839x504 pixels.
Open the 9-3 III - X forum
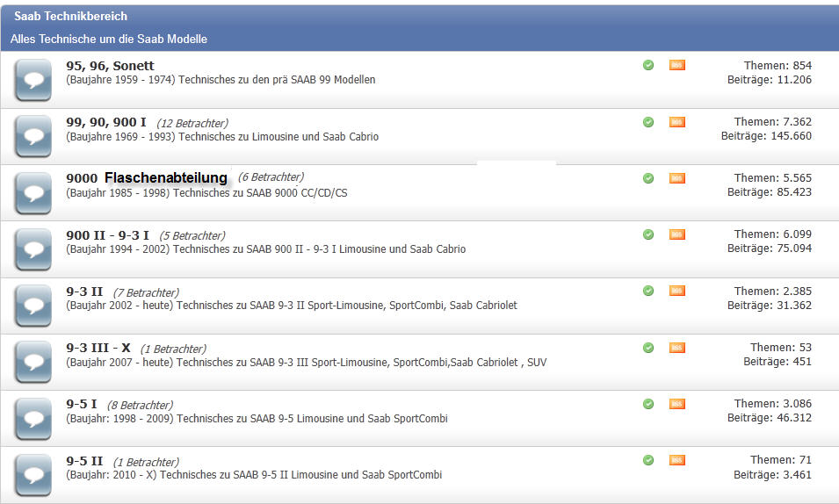click(98, 348)
